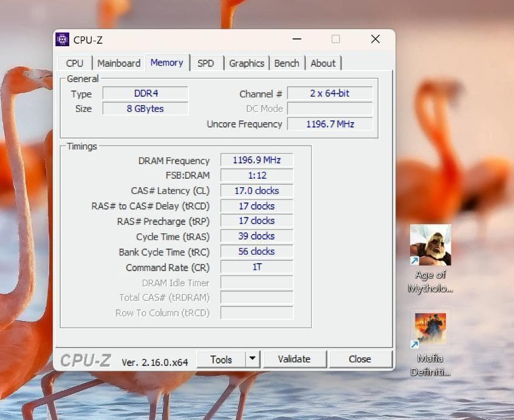Select the CAS# Latency value field
Viewport: 514px width, 420px height.
(256, 190)
